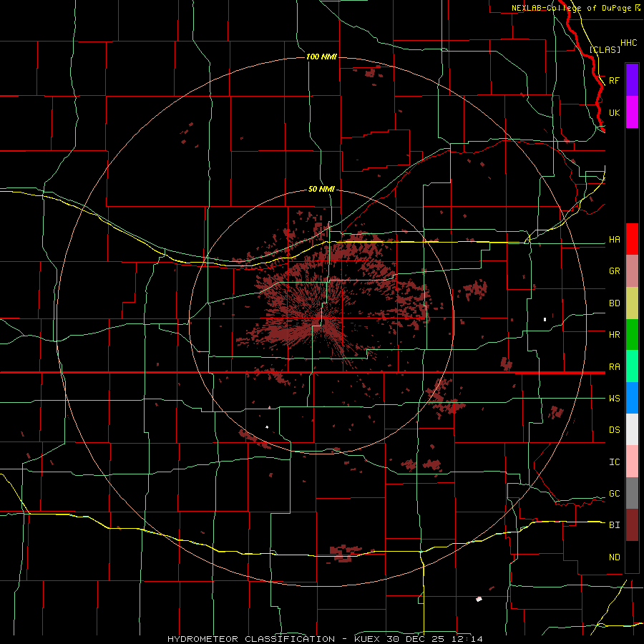Click the HA legend label
This screenshot has width=644, height=644.
tap(614, 240)
